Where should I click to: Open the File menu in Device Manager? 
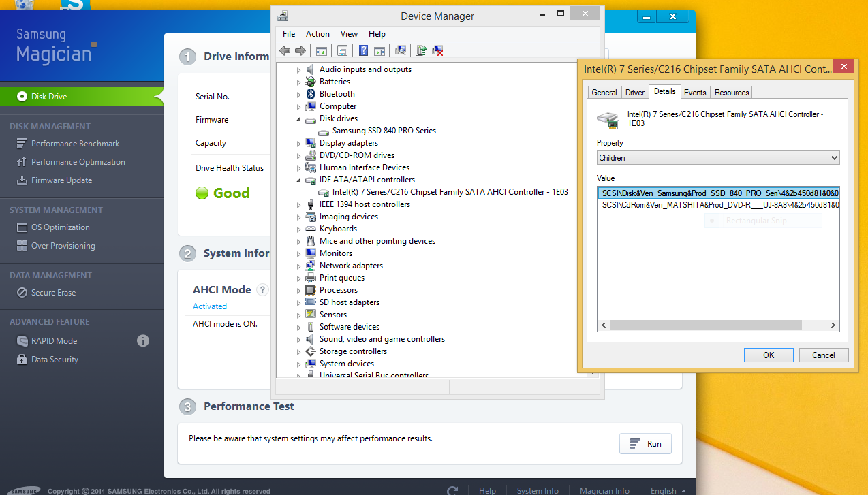click(289, 34)
